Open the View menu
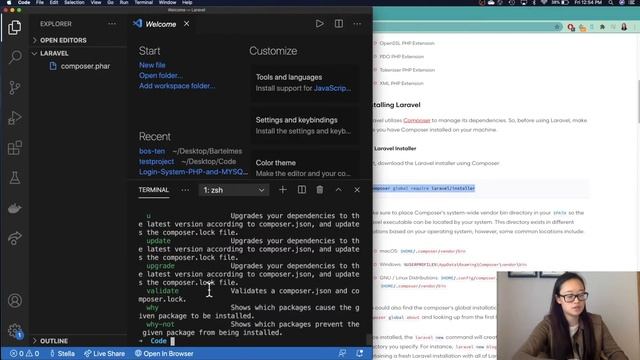 tap(96, 2)
